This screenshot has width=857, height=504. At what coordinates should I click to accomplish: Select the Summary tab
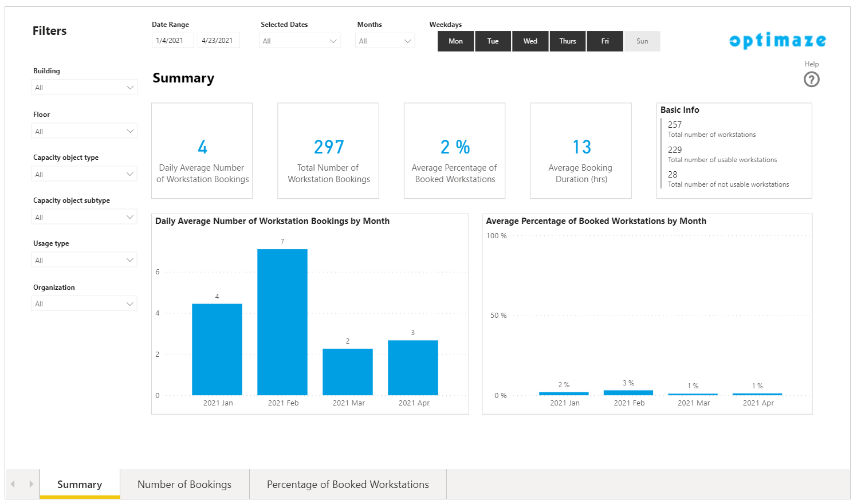pos(80,485)
